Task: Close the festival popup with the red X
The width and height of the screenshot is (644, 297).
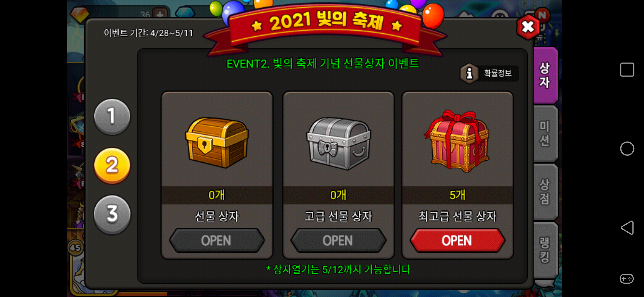Action: pyautogui.click(x=528, y=27)
